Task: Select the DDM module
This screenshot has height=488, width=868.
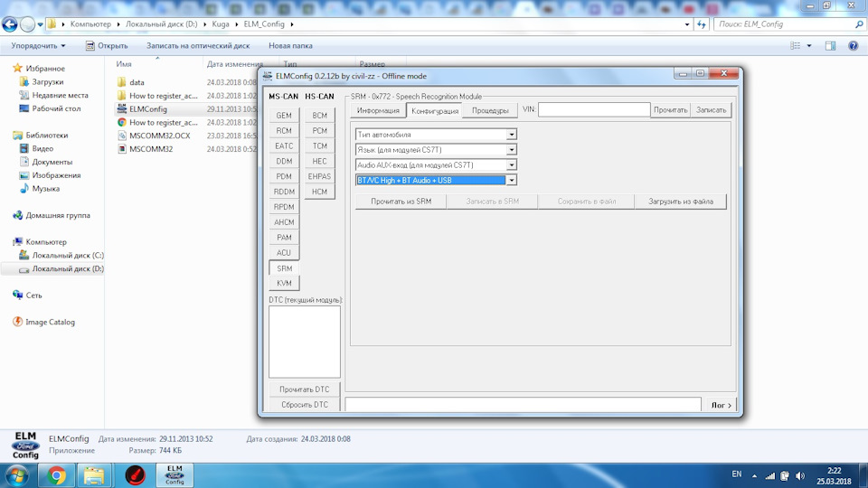Action: click(x=284, y=161)
